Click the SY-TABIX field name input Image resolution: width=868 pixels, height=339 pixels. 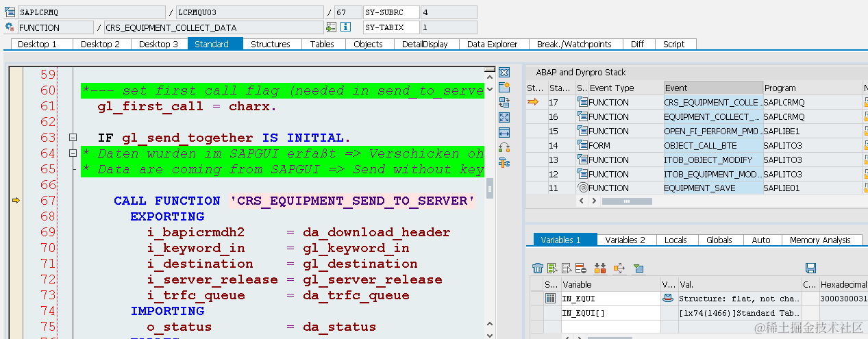pyautogui.click(x=390, y=27)
